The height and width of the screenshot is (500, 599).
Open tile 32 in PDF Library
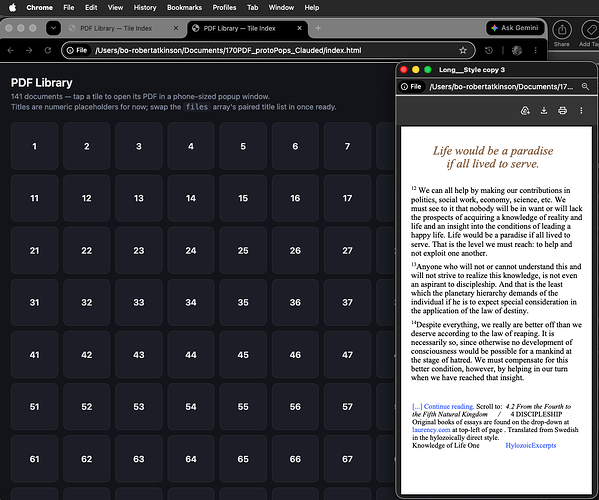coord(87,303)
